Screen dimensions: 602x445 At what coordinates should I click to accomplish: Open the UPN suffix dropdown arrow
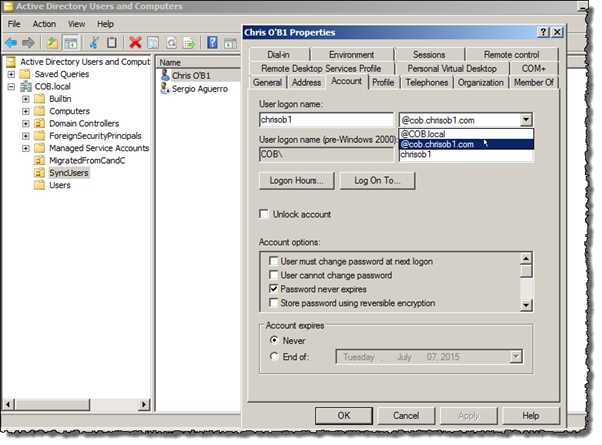coord(526,120)
